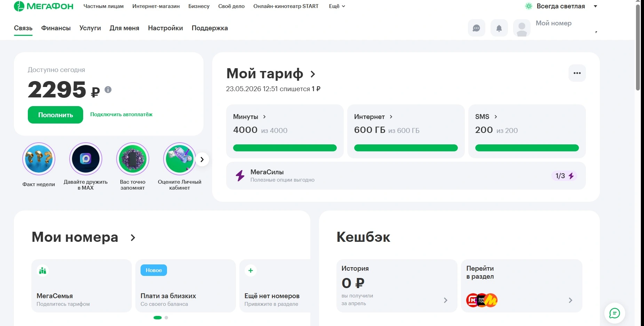Open the tariff three-dots menu
This screenshot has height=326, width=644.
click(x=577, y=73)
